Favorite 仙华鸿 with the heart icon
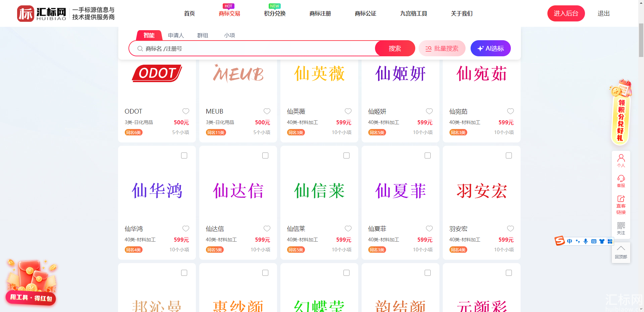This screenshot has width=644, height=312. coord(186,229)
